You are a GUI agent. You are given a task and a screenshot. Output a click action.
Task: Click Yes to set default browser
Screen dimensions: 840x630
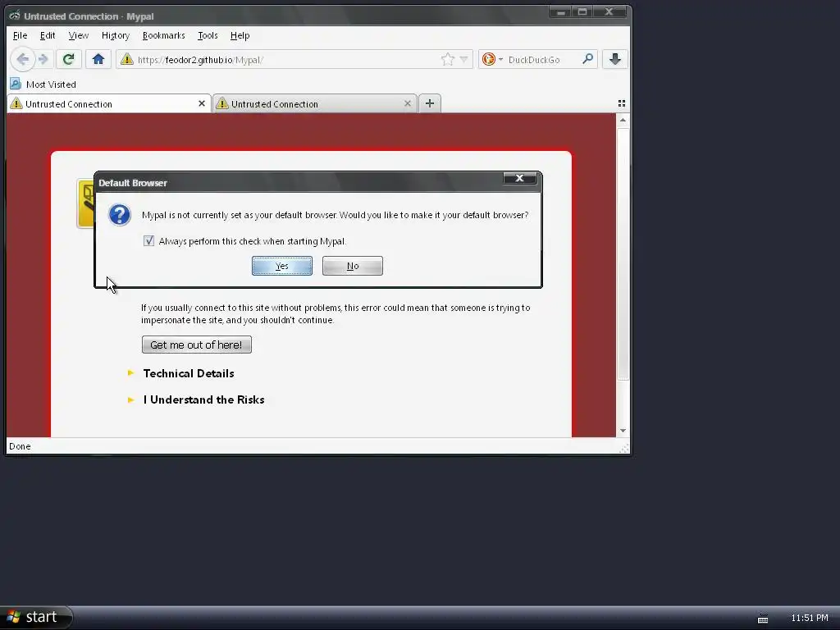[282, 266]
